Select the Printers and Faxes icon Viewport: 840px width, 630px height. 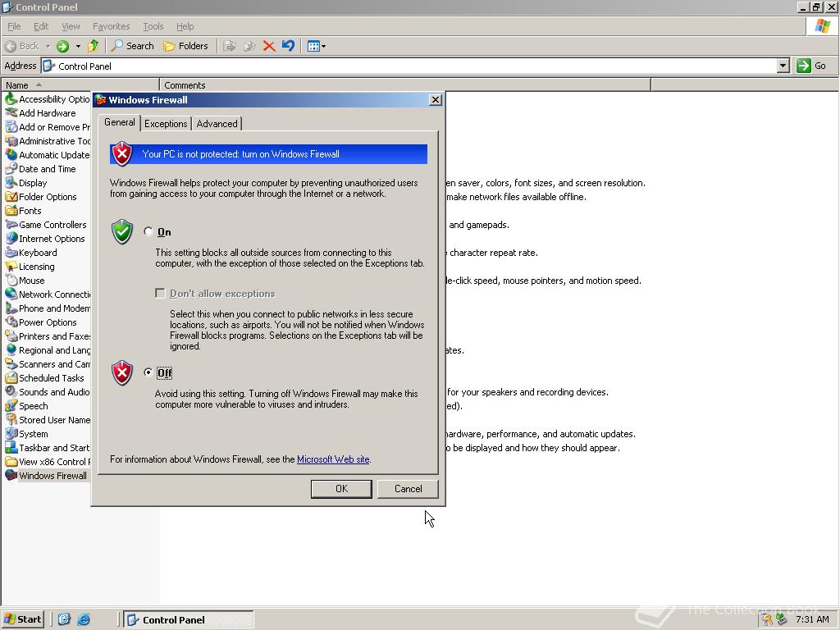click(x=11, y=336)
